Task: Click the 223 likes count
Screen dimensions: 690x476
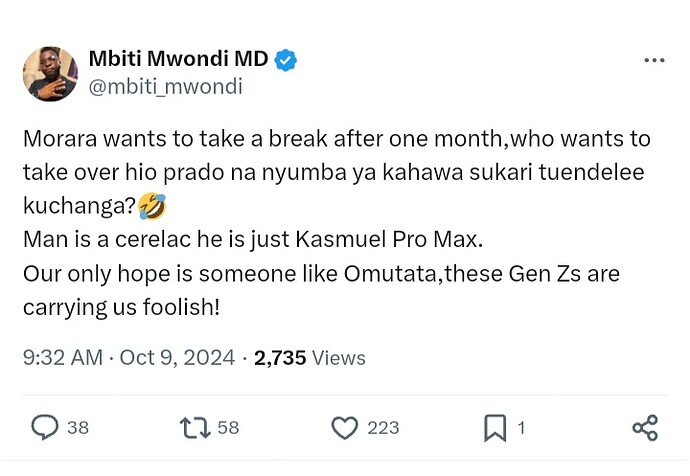Action: coord(383,428)
